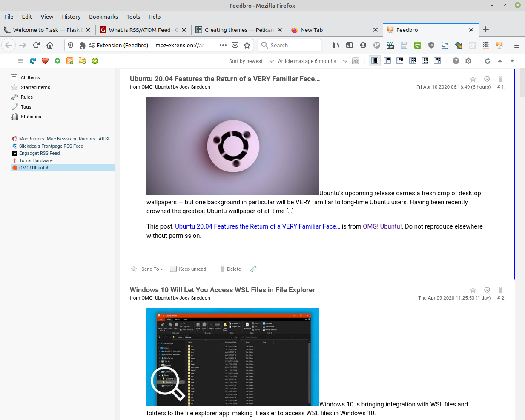Open uBlock Origin shield icon
525x420 pixels.
tap(431, 45)
